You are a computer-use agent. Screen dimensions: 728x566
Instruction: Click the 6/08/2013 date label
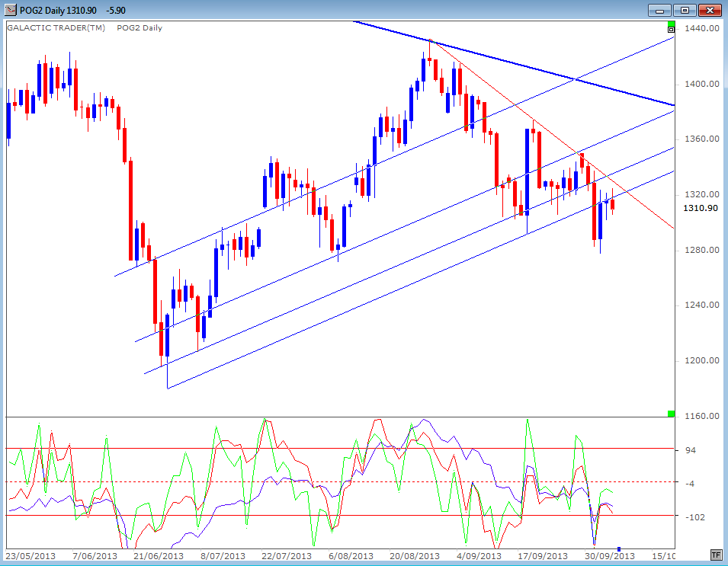point(351,556)
